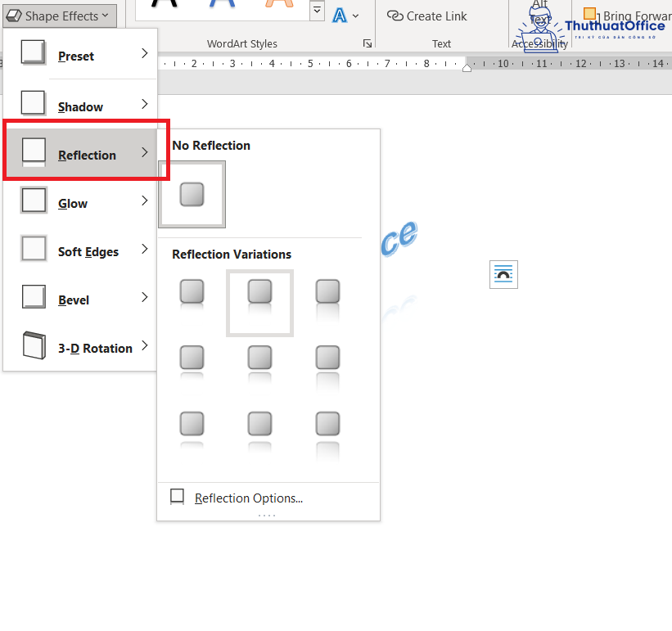Open the Shape Effects dropdown button
Viewport: 672px width, 631px height.
click(x=60, y=16)
